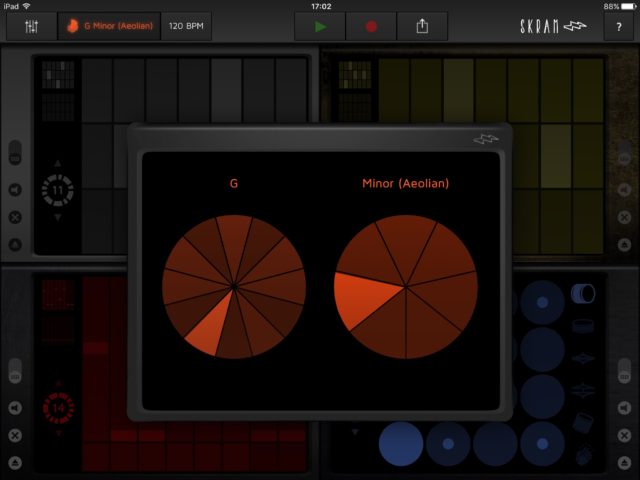This screenshot has width=640, height=480.
Task: Select the bottom-right slice of the scale wheel
Action: pos(429,327)
